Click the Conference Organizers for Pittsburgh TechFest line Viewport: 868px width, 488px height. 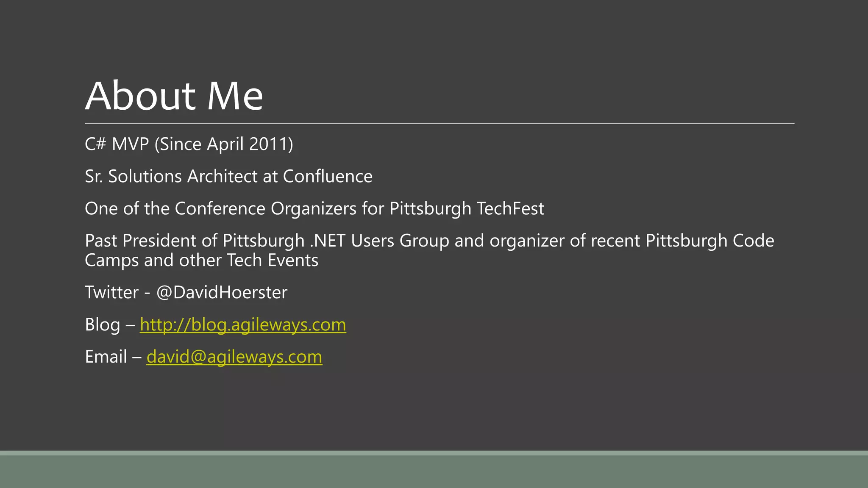point(314,209)
